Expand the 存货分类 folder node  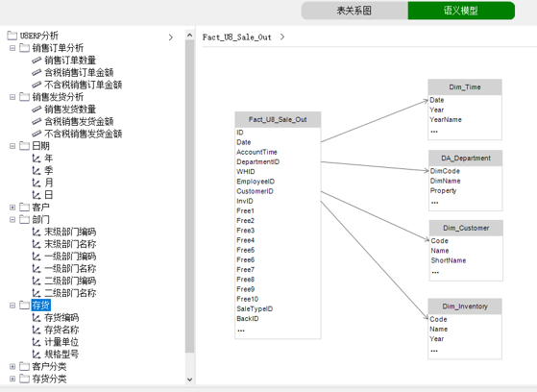12,379
